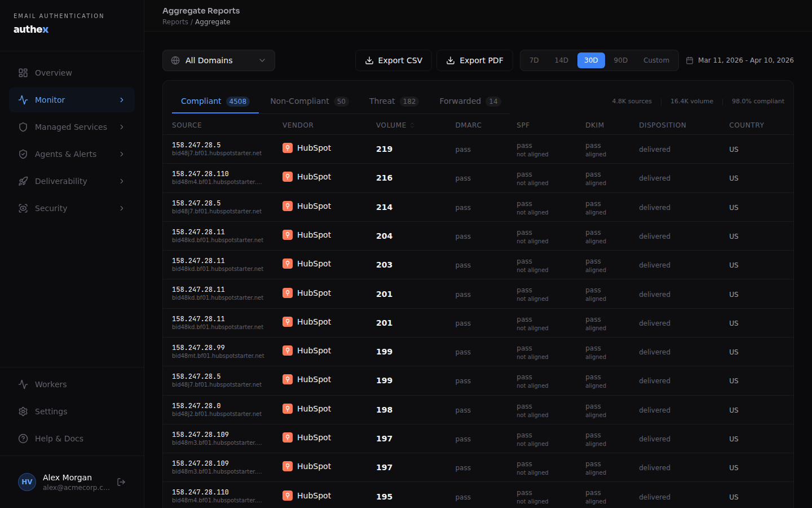Click the globe icon in All Domains selector
This screenshot has width=812, height=508.
coord(175,60)
